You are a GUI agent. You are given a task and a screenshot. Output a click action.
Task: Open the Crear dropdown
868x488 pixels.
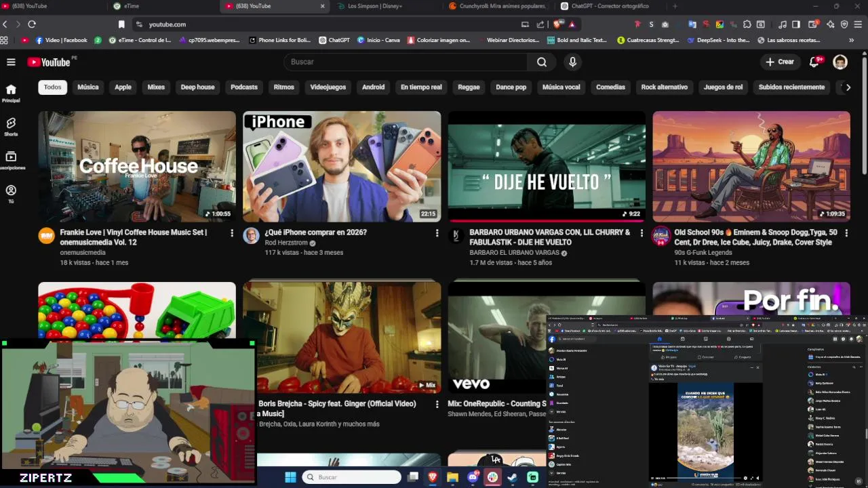tap(779, 62)
